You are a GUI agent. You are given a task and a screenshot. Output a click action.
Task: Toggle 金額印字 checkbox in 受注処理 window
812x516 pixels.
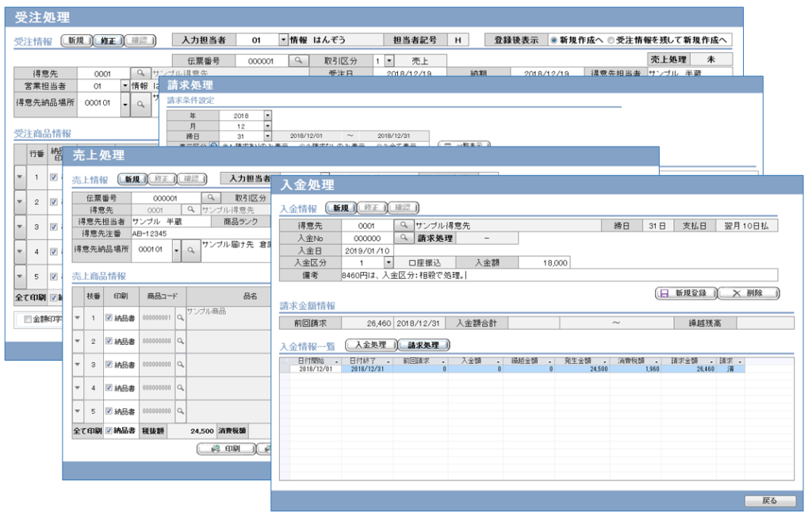pyautogui.click(x=28, y=319)
